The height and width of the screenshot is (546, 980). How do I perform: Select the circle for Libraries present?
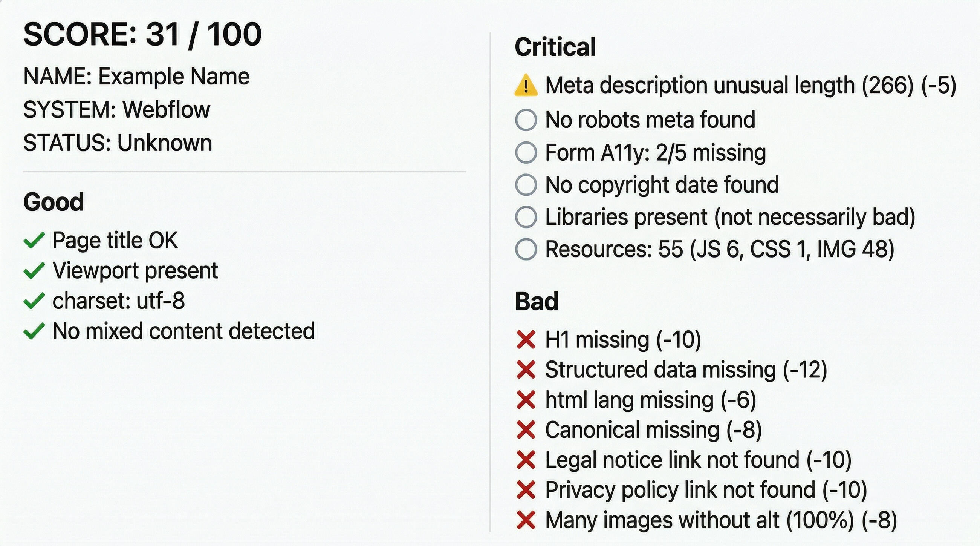click(526, 217)
